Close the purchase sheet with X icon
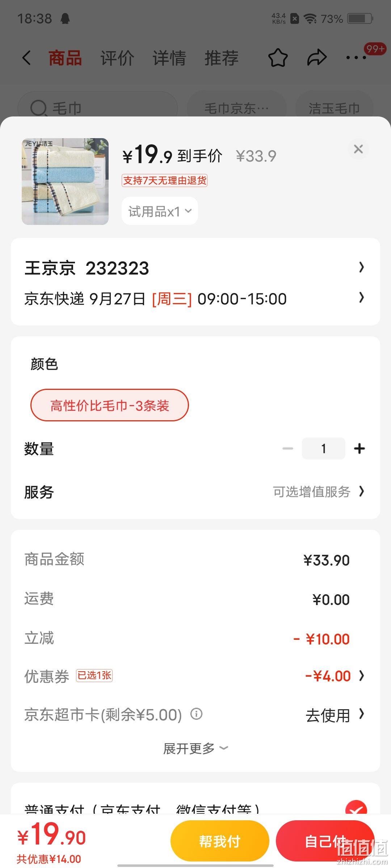391x868 pixels. point(358,149)
